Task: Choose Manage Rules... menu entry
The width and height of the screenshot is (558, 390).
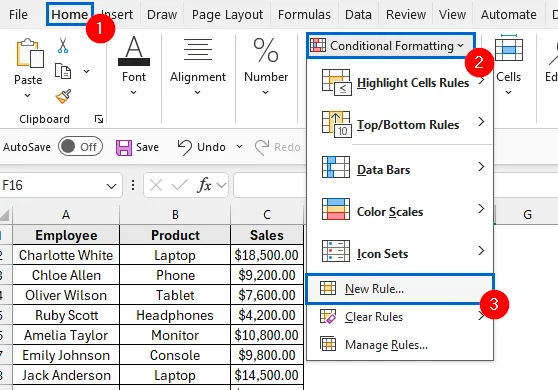Action: point(400,344)
